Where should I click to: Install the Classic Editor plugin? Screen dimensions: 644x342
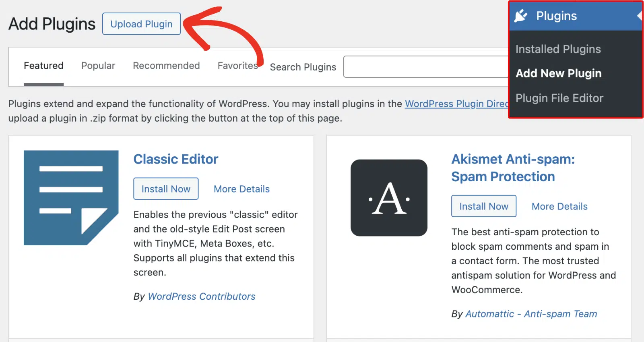tap(166, 189)
